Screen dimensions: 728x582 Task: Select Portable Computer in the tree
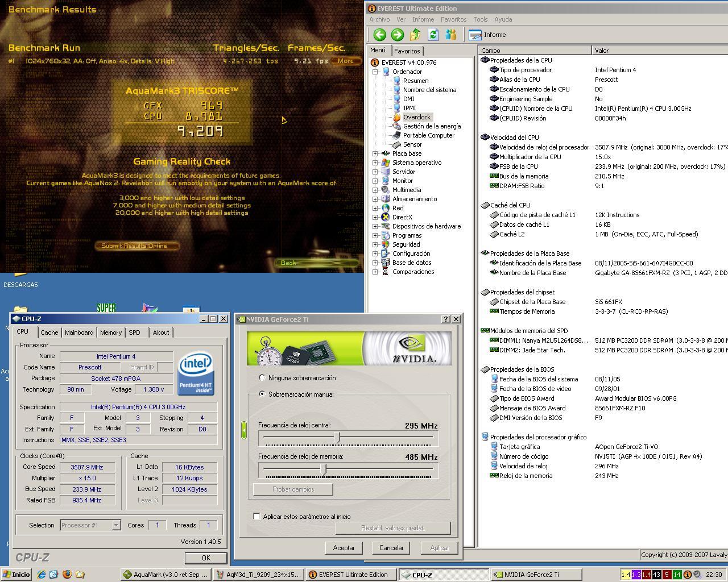[429, 135]
